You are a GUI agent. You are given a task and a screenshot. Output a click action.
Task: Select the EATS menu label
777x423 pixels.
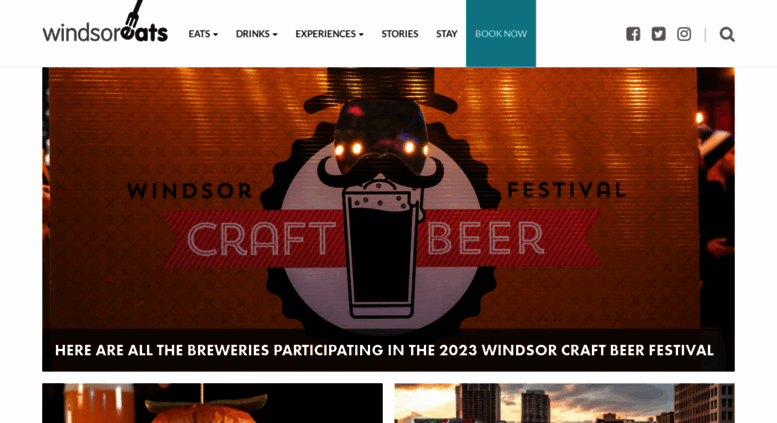pyautogui.click(x=199, y=34)
